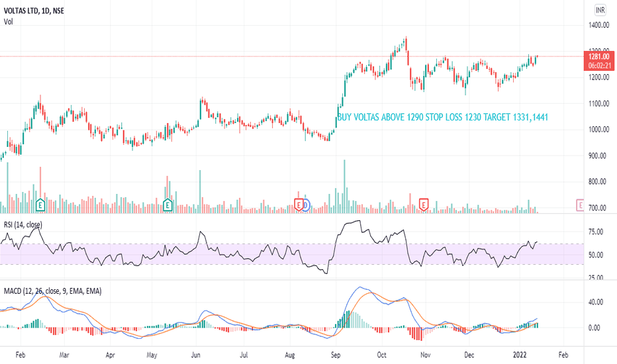Select the Vol indicator legend

click(8, 22)
